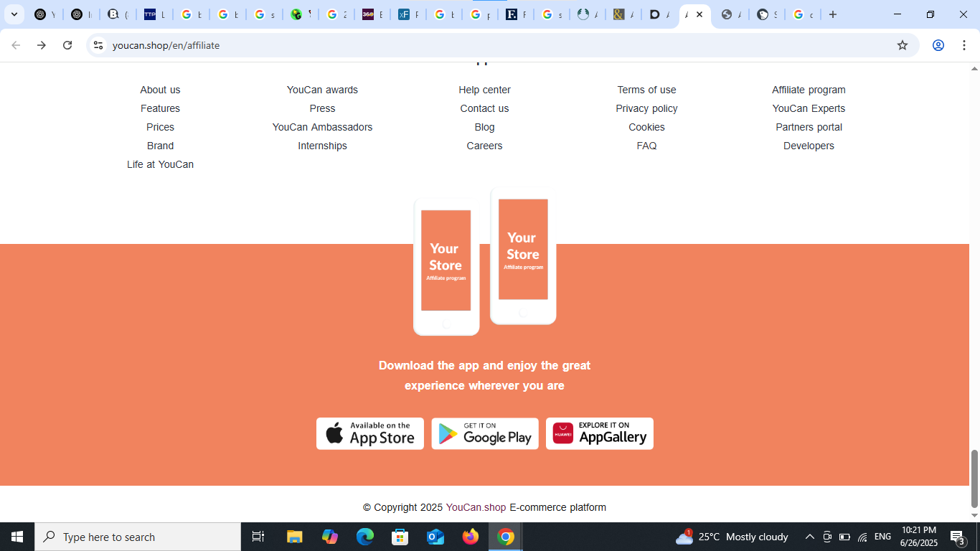Viewport: 980px width, 551px height.
Task: Open the Cookies footer link
Action: 646,127
